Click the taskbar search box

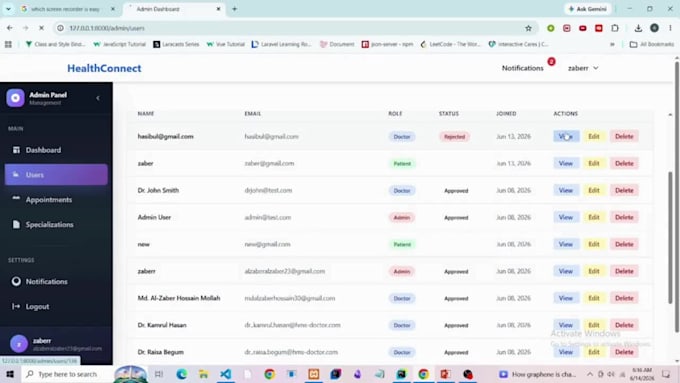(66, 374)
